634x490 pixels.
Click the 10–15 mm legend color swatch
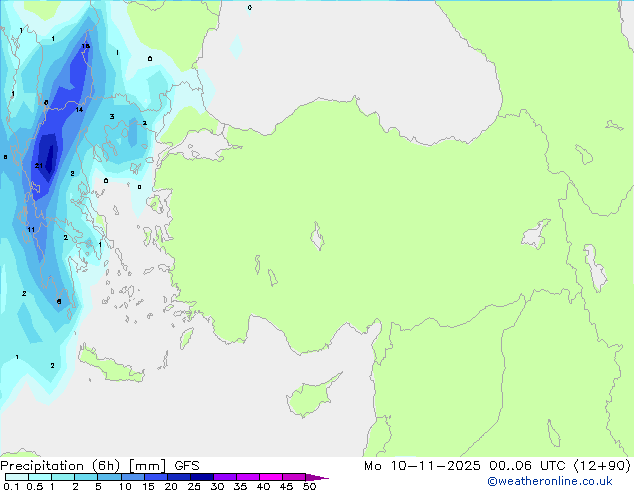[x=132, y=477]
